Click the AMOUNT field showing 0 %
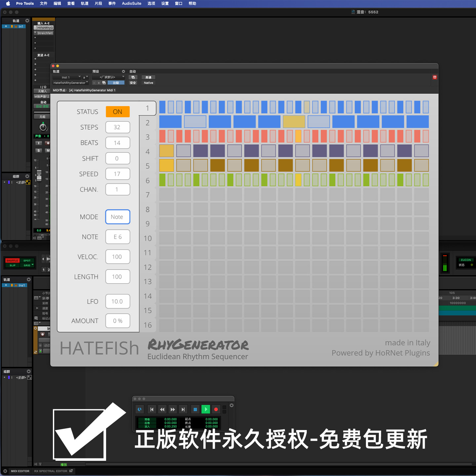This screenshot has width=476, height=476. (118, 321)
